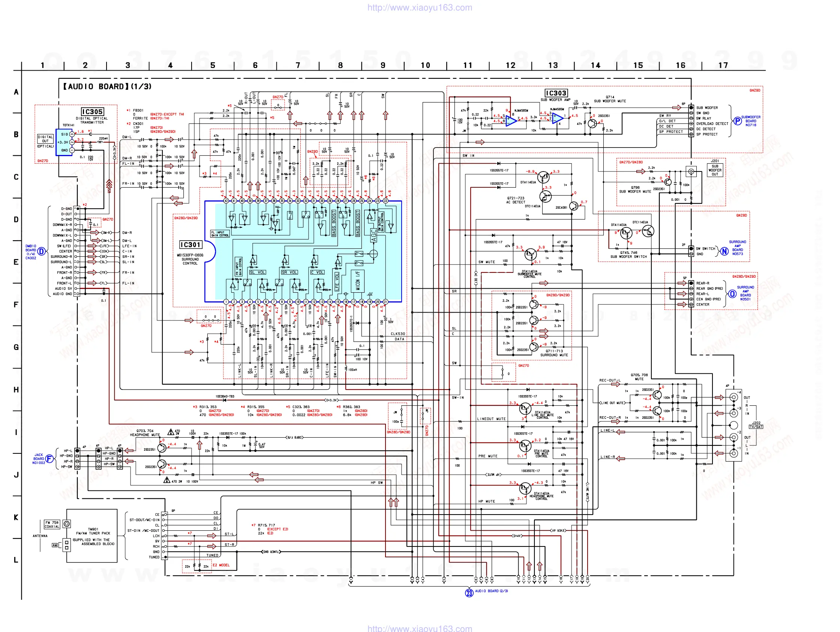Viewport: 840px width, 632px height.
Task: Click the MICON I/F block inside IC301
Action: pos(357,280)
